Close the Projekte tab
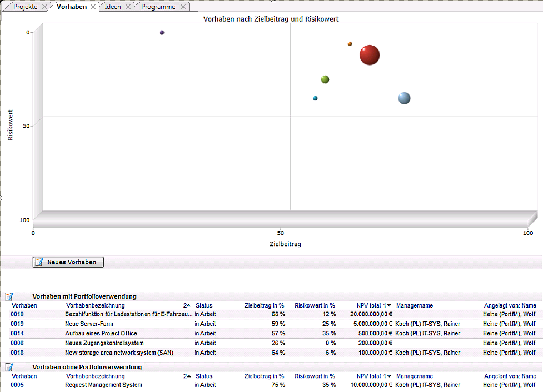Screen dimensions: 543x392 coord(45,7)
